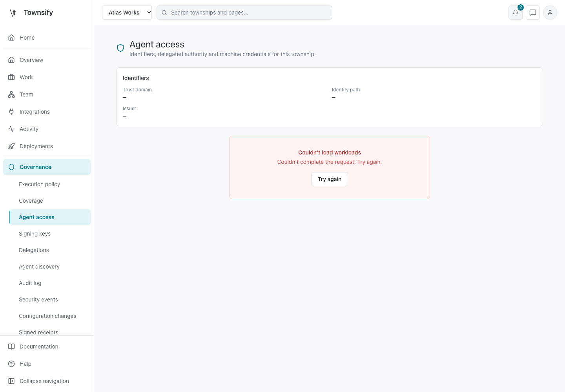Viewport: 565px width, 392px height.
Task: Open Deployments label in sidebar
Action: (x=36, y=146)
